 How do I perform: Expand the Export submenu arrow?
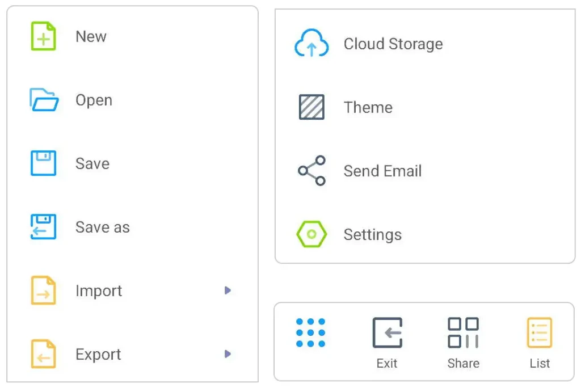(228, 354)
